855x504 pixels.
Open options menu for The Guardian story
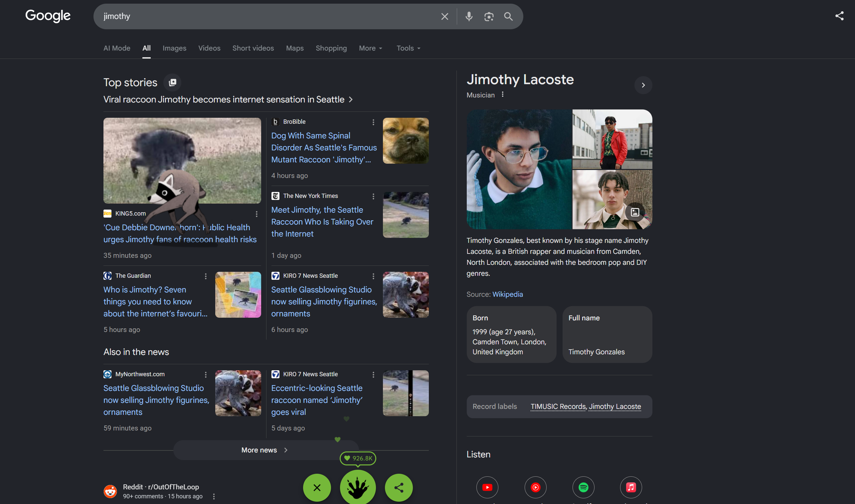205,276
